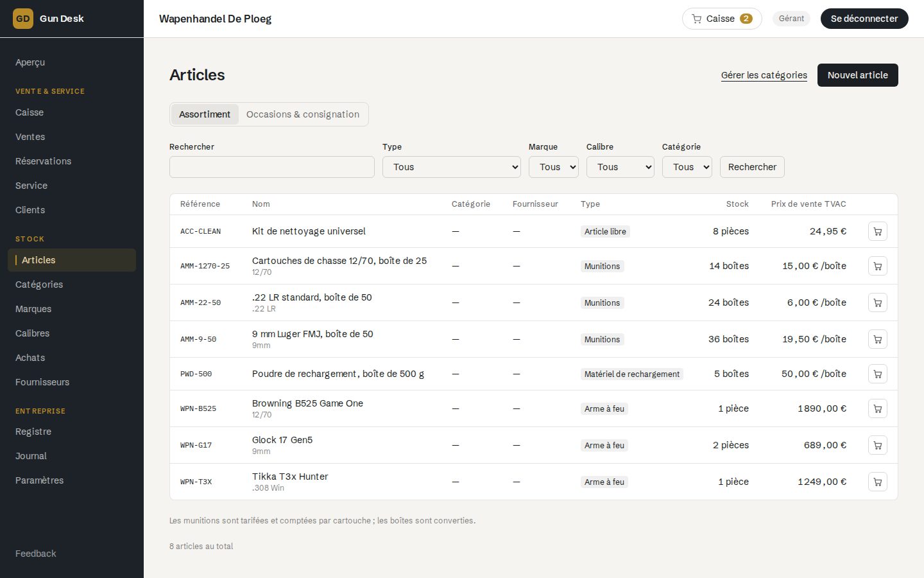Expand the Catégorie filter dropdown
The width and height of the screenshot is (924, 578).
coord(687,167)
